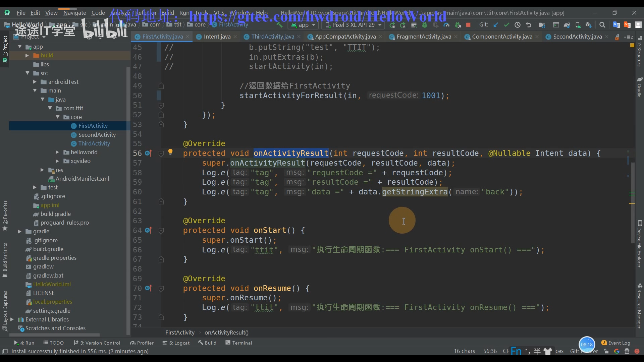644x362 pixels.
Task: Fold the onStart method at line 64
Action: pyautogui.click(x=161, y=230)
